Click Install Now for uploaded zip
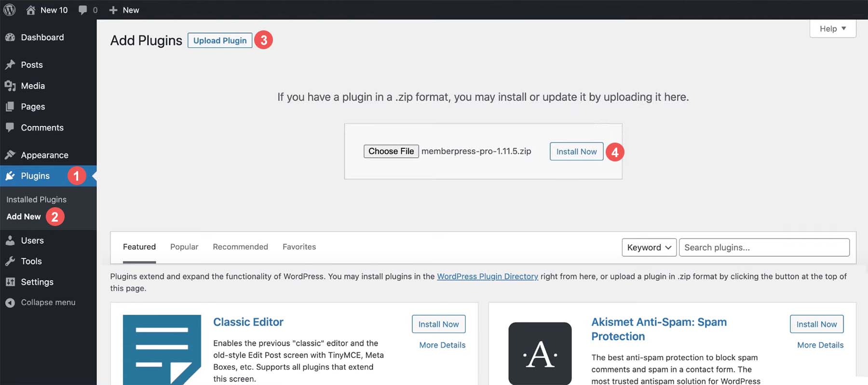Viewport: 868px width, 385px height. 576,151
